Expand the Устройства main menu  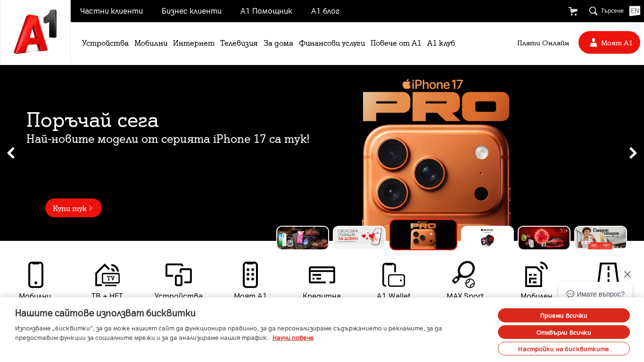tap(105, 43)
